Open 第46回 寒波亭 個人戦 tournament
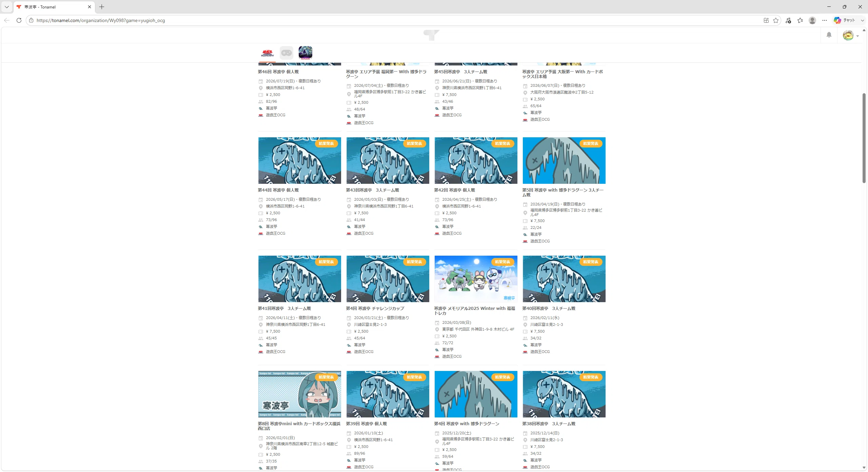The image size is (868, 472). (278, 72)
